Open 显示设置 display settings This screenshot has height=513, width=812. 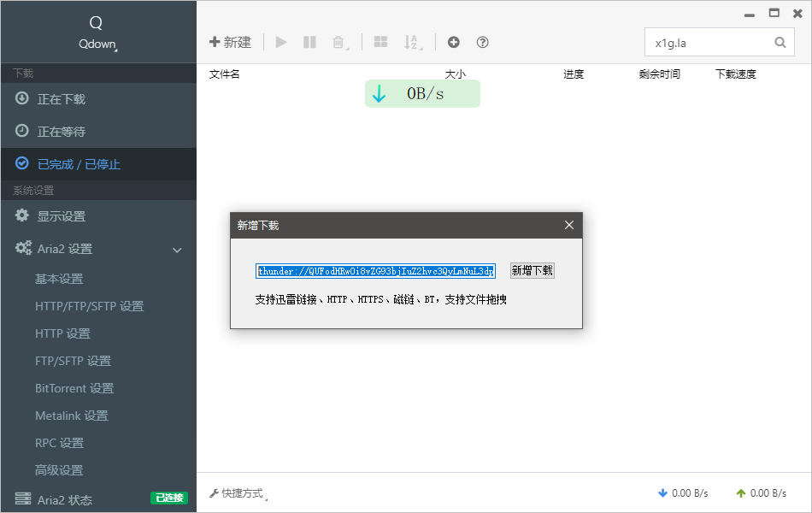point(98,215)
